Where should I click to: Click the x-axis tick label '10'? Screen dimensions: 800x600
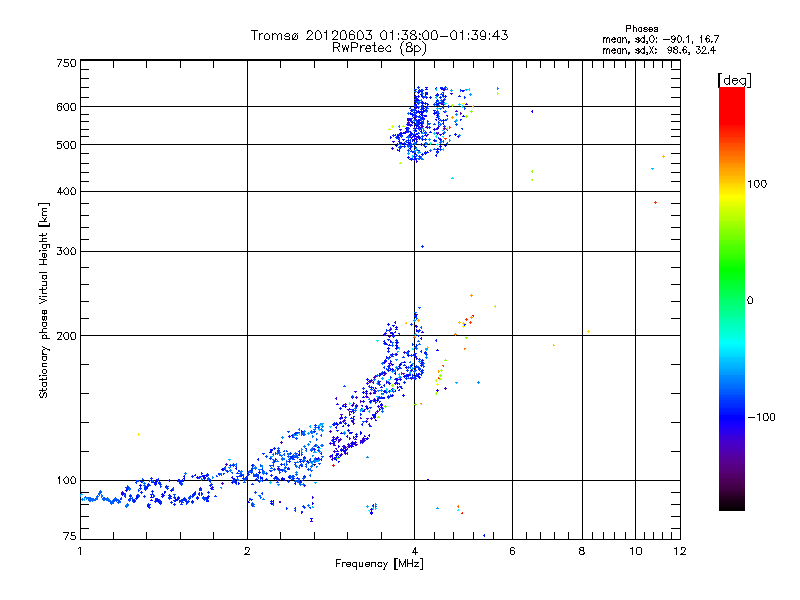636,551
